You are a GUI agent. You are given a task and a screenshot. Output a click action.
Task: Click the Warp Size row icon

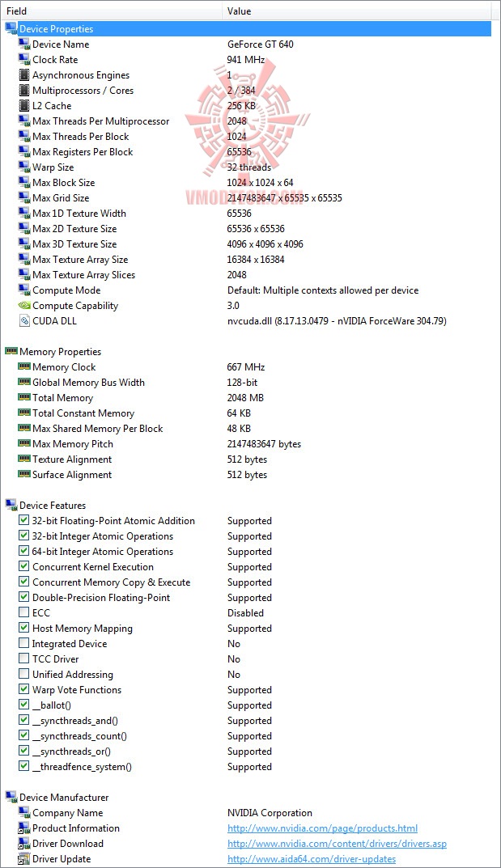(x=23, y=167)
